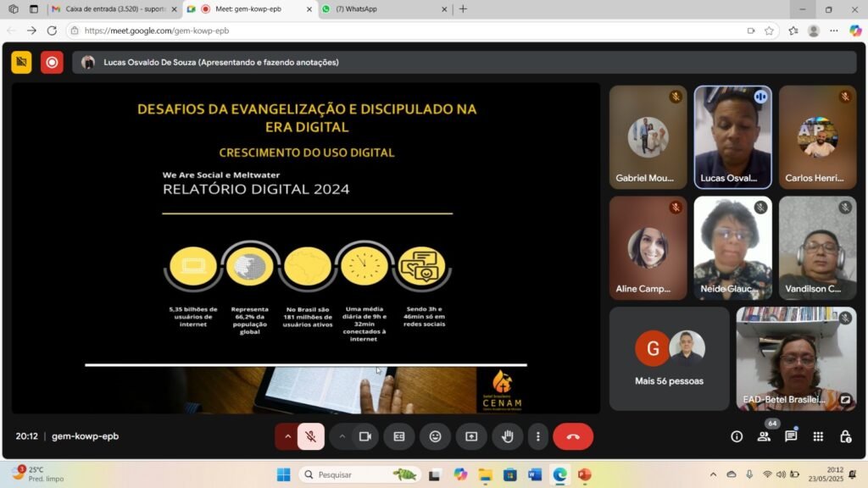Open Edge settings and more menu
Viewport: 868px width, 488px height.
(x=834, y=31)
